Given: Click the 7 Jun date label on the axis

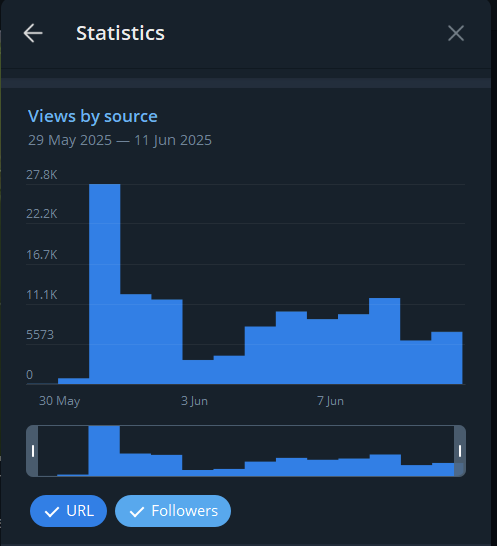Looking at the screenshot, I should (330, 401).
